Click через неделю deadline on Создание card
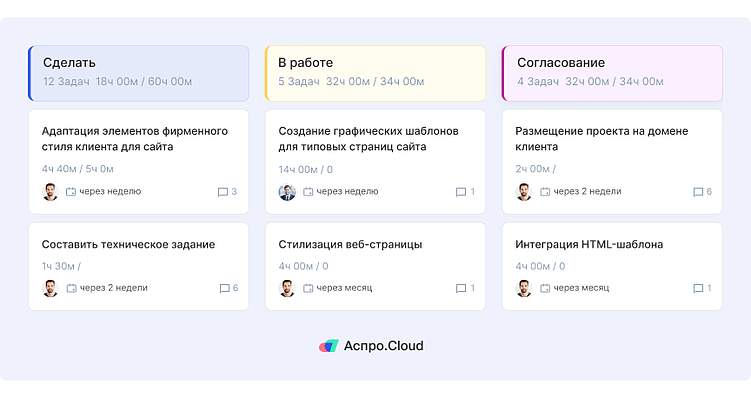The image size is (751, 398). [347, 192]
